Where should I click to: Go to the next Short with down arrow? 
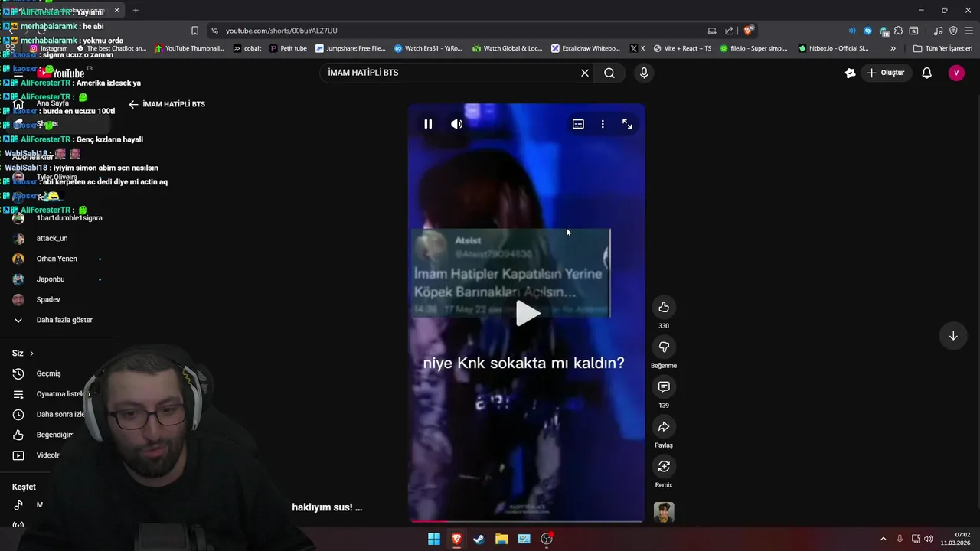tap(953, 336)
